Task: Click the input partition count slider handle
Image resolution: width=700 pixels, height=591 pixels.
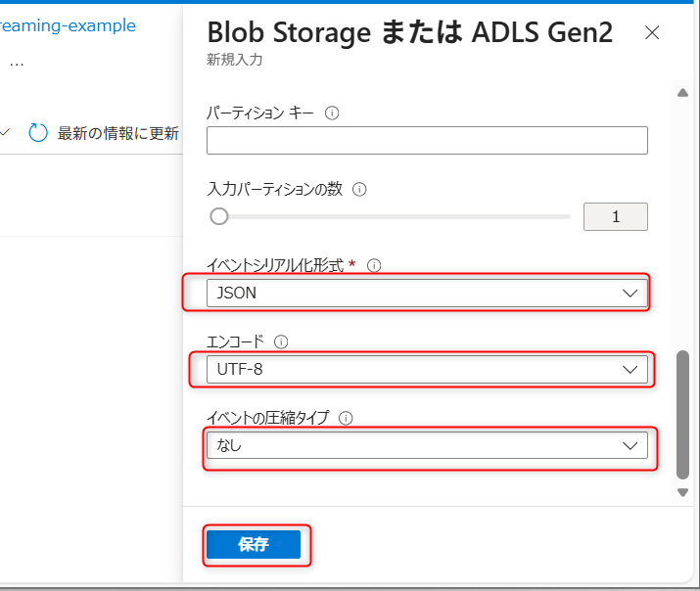Action: point(219,216)
